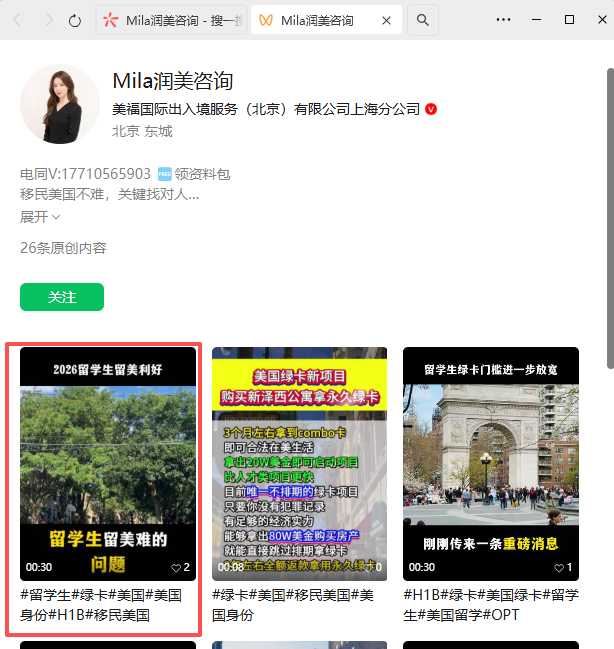Click the contact text '电同V:17710565903'
Screen dimensions: 614x649
point(85,174)
